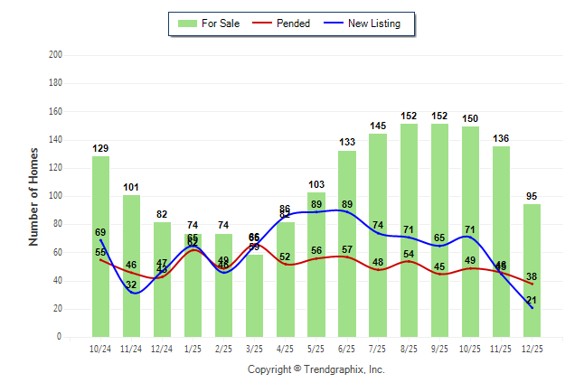Click the Copyright Trendgraphix, Inc. text
Image resolution: width=584 pixels, height=392 pixels.
tap(316, 369)
